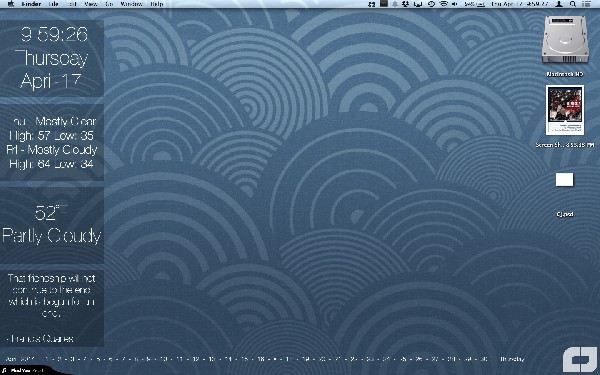This screenshot has height=375, width=600.
Task: Click the 'April - 17' date text
Action: 51,81
